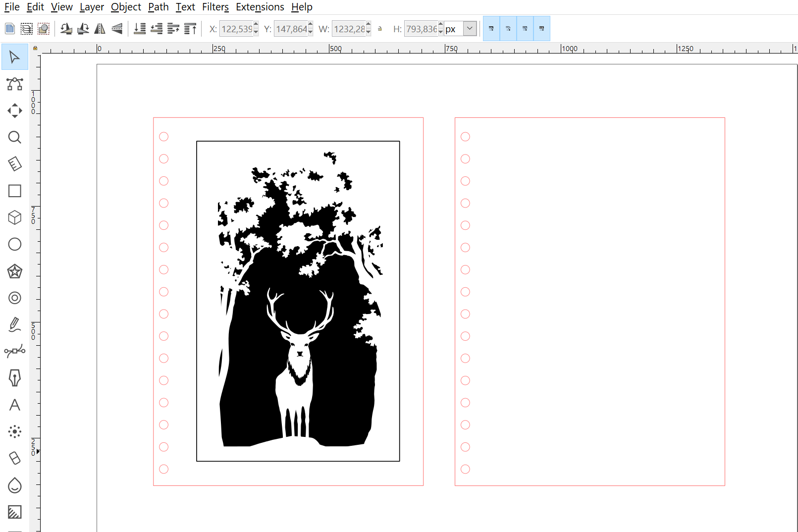Select the Spiral tool
Image resolution: width=798 pixels, height=532 pixels.
14,298
